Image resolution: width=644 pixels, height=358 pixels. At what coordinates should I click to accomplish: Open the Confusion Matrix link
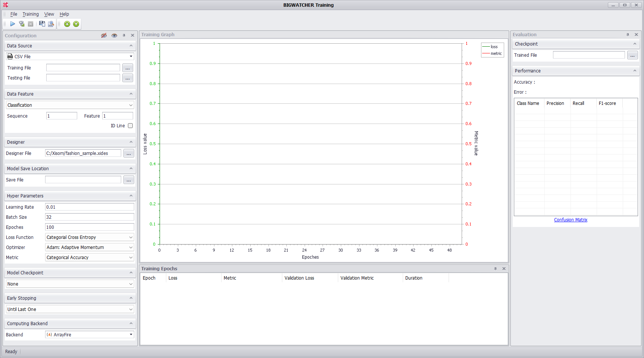571,220
